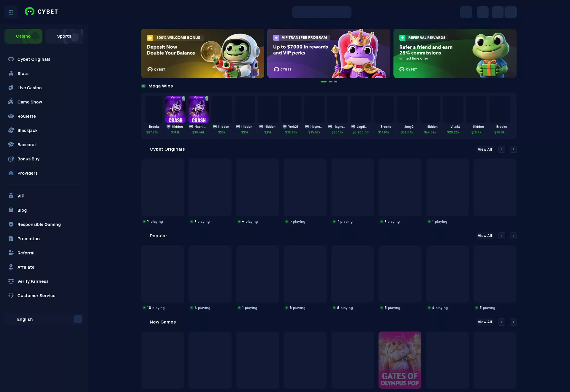Show previous Popular games

(x=502, y=236)
